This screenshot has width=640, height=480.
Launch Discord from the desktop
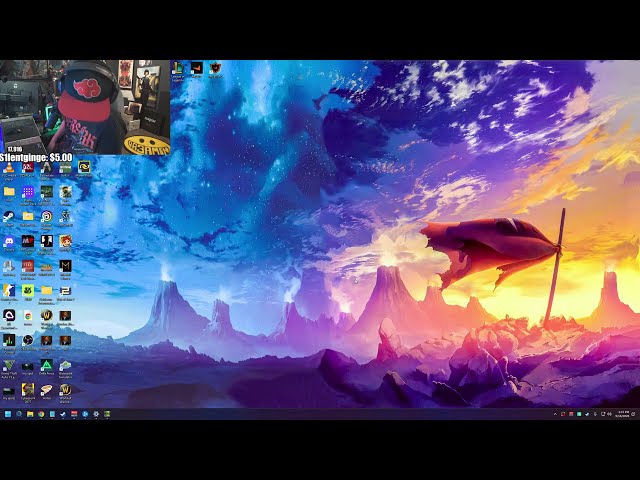point(9,241)
